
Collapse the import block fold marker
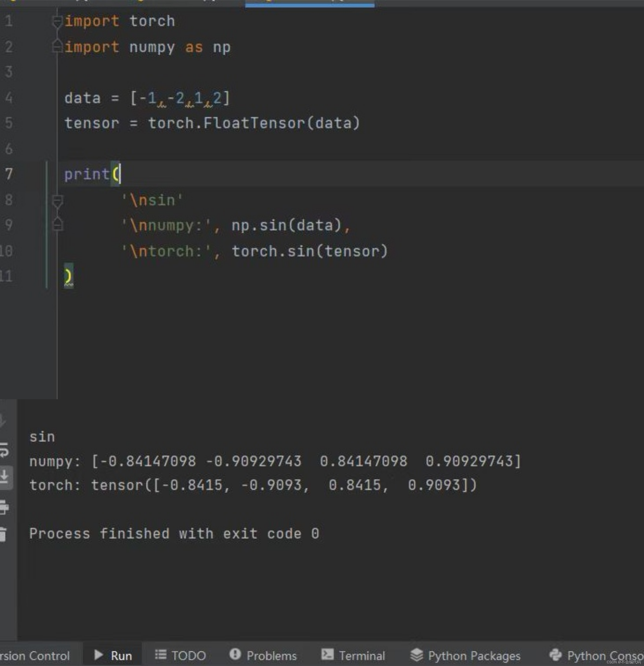coord(57,22)
